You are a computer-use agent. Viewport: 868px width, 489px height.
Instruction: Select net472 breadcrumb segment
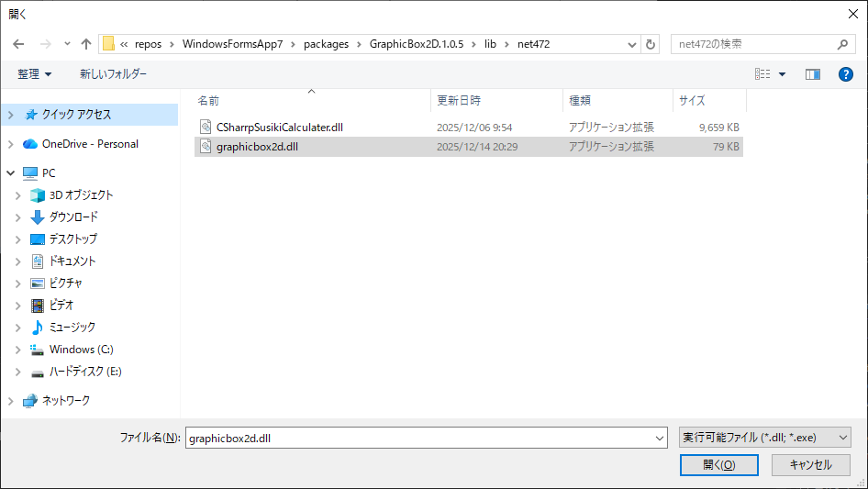(534, 44)
